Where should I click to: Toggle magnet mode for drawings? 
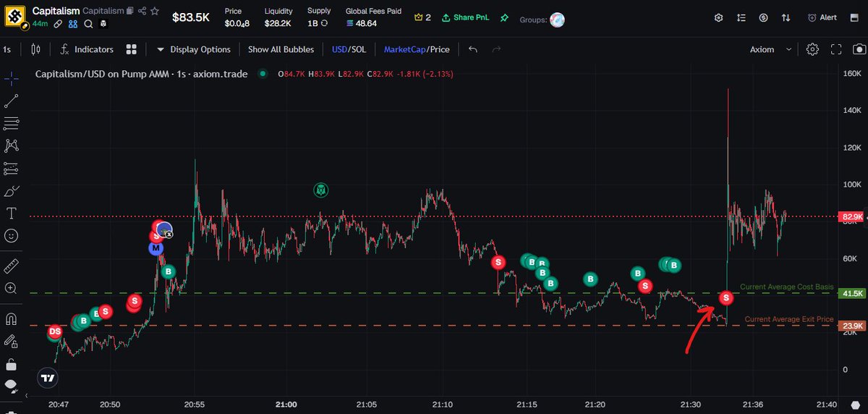11,318
